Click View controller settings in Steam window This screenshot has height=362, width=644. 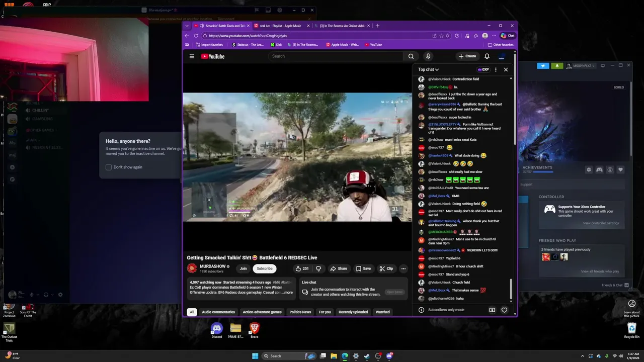click(601, 223)
